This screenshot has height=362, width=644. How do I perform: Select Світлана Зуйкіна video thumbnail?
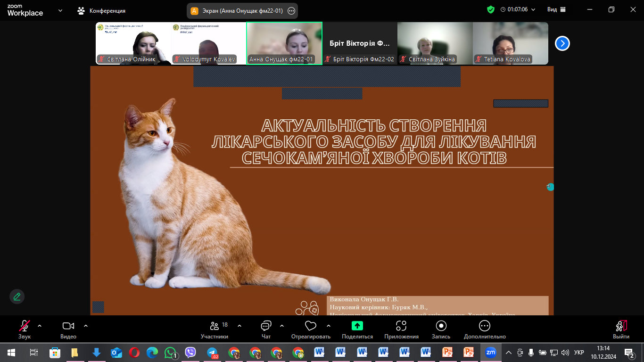tap(435, 43)
